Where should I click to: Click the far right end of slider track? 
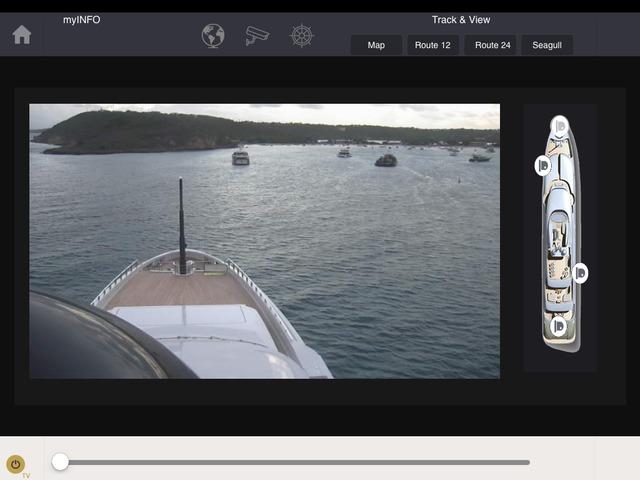click(x=526, y=462)
